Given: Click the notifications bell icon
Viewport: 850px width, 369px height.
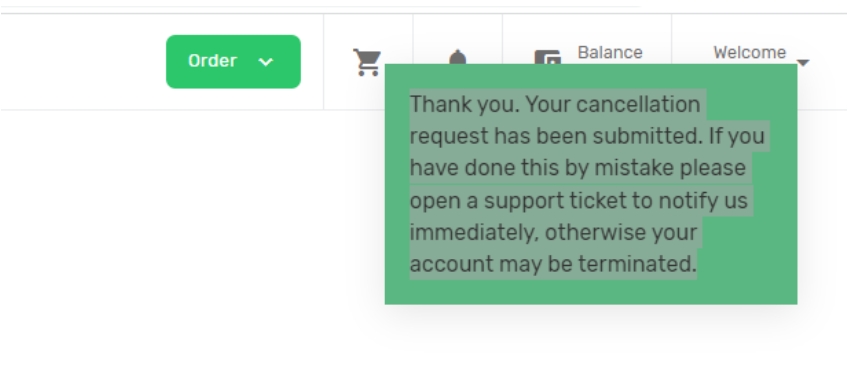Looking at the screenshot, I should pyautogui.click(x=458, y=56).
